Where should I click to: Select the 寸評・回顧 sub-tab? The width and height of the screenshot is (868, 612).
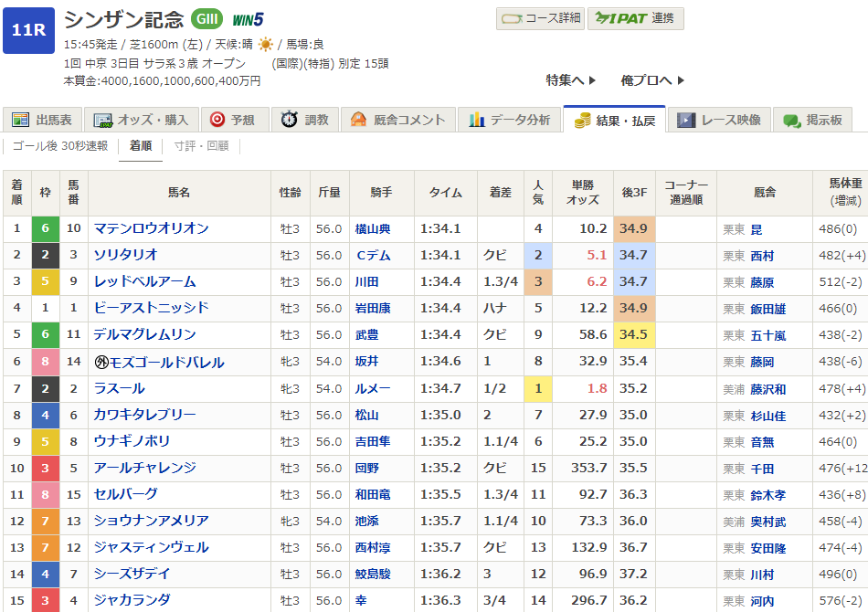coord(201,146)
